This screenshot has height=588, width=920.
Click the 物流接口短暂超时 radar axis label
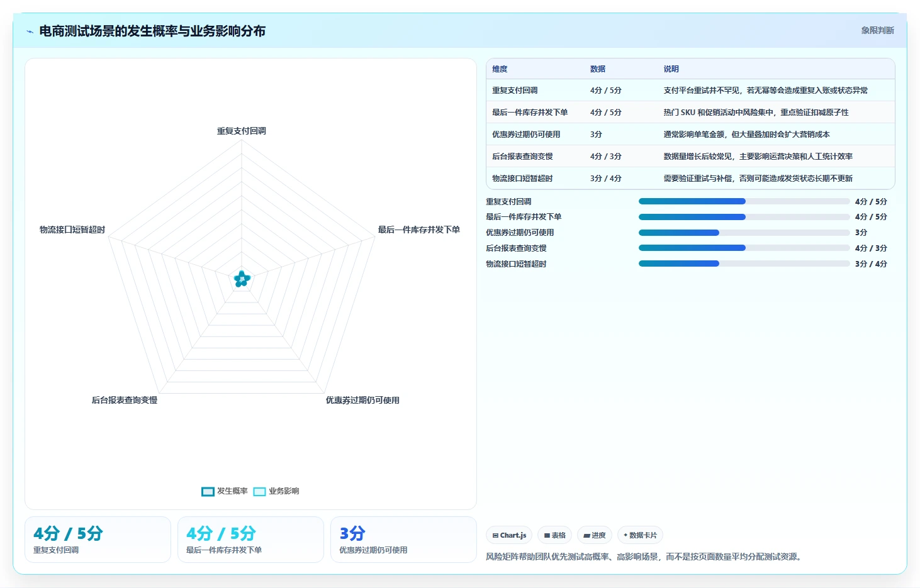[72, 230]
